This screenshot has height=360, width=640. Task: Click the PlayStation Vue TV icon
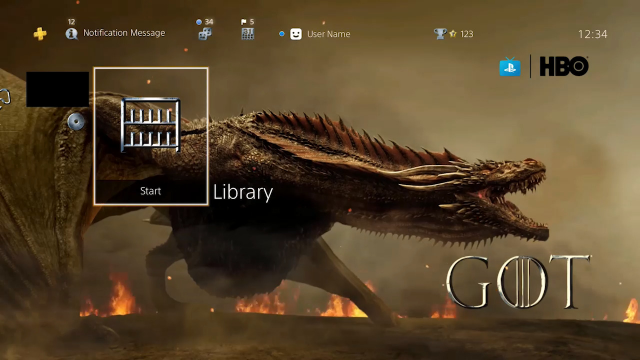pyautogui.click(x=510, y=67)
